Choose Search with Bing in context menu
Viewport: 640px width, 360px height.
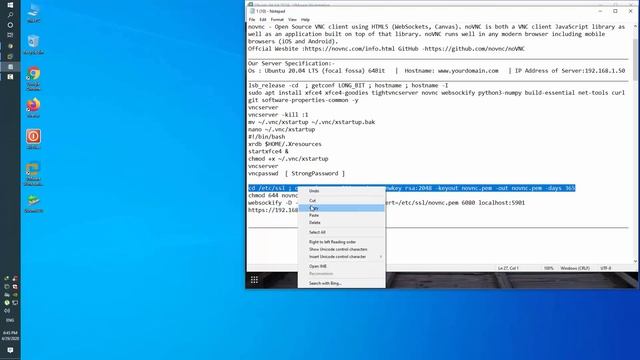pyautogui.click(x=342, y=283)
